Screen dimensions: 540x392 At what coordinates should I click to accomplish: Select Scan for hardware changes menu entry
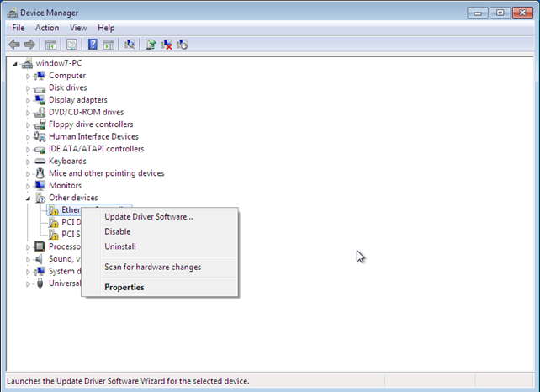tap(152, 267)
